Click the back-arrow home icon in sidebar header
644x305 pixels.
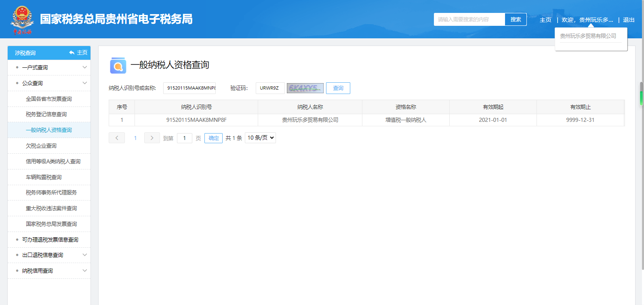72,53
